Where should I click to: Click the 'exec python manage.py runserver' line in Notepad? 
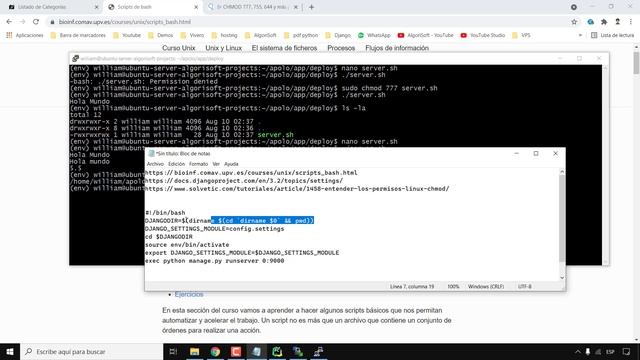pyautogui.click(x=215, y=260)
